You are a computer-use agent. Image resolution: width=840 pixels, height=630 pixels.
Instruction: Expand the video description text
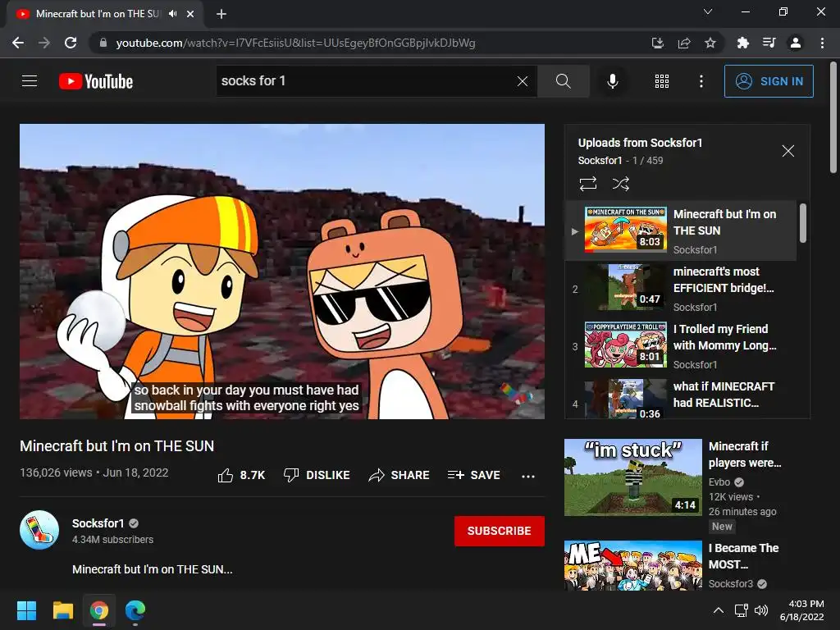[152, 569]
